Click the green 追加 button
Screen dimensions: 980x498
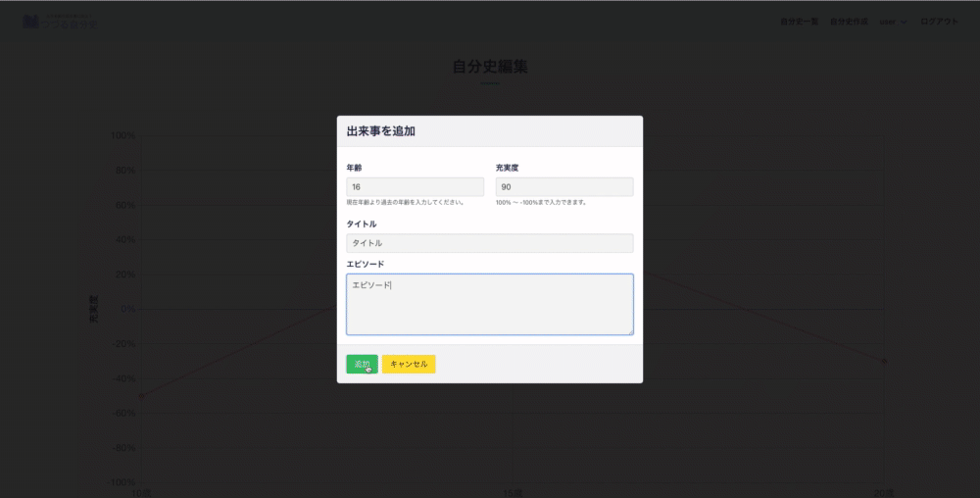click(x=362, y=364)
